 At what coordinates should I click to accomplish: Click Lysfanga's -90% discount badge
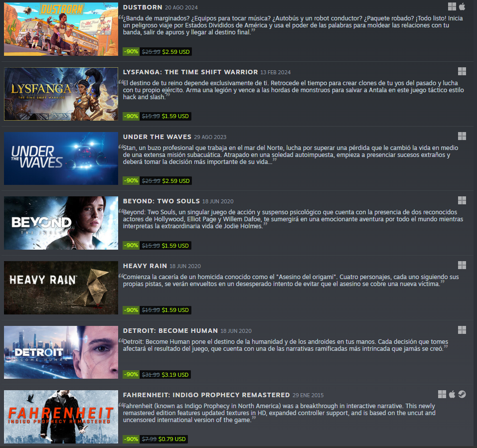click(x=131, y=116)
